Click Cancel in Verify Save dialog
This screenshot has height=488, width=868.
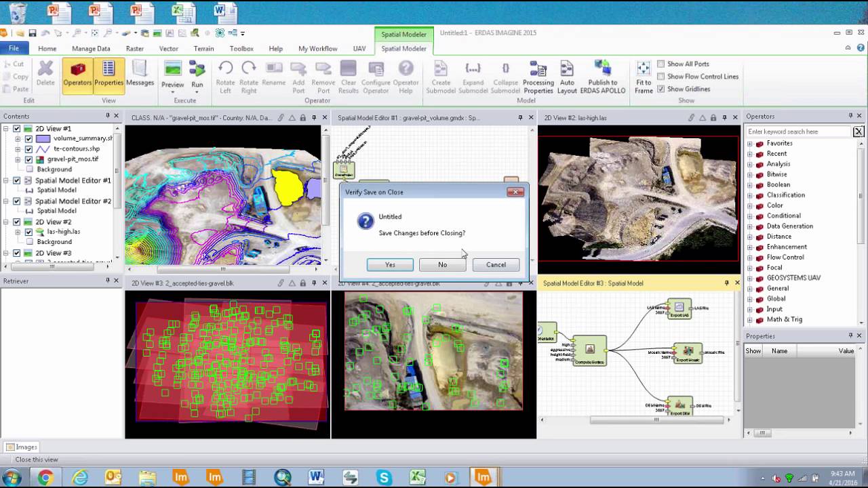[x=496, y=265]
